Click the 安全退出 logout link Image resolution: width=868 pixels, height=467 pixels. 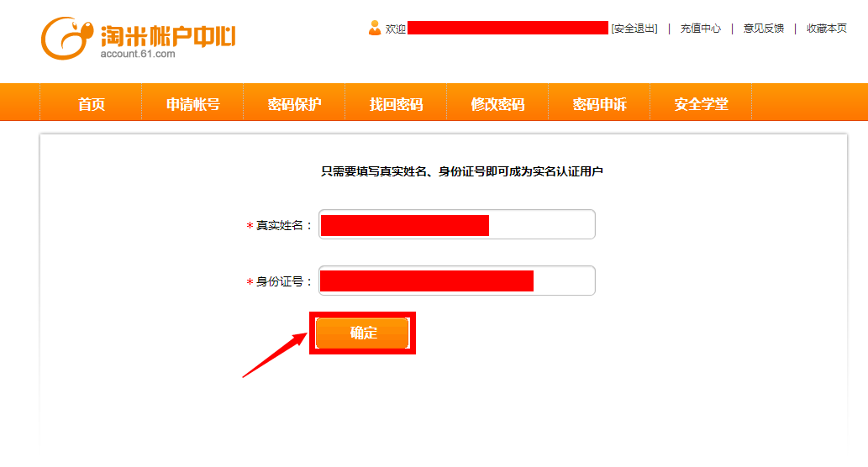tap(634, 29)
